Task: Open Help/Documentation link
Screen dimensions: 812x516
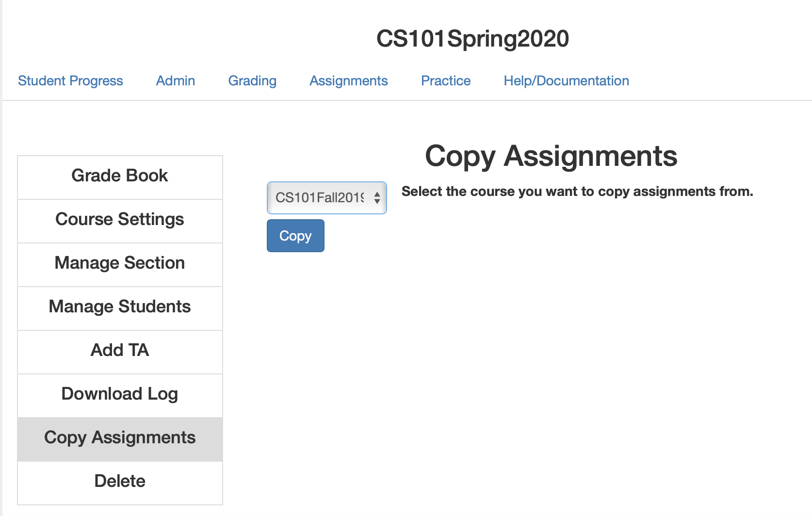Action: tap(566, 81)
